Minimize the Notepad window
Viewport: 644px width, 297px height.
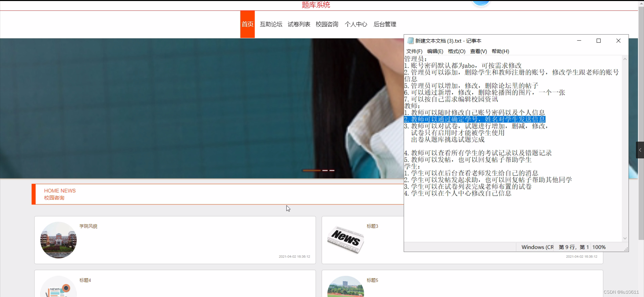579,41
